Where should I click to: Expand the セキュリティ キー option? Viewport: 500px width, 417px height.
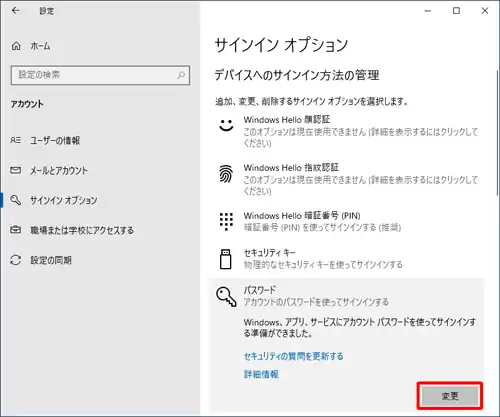346,259
